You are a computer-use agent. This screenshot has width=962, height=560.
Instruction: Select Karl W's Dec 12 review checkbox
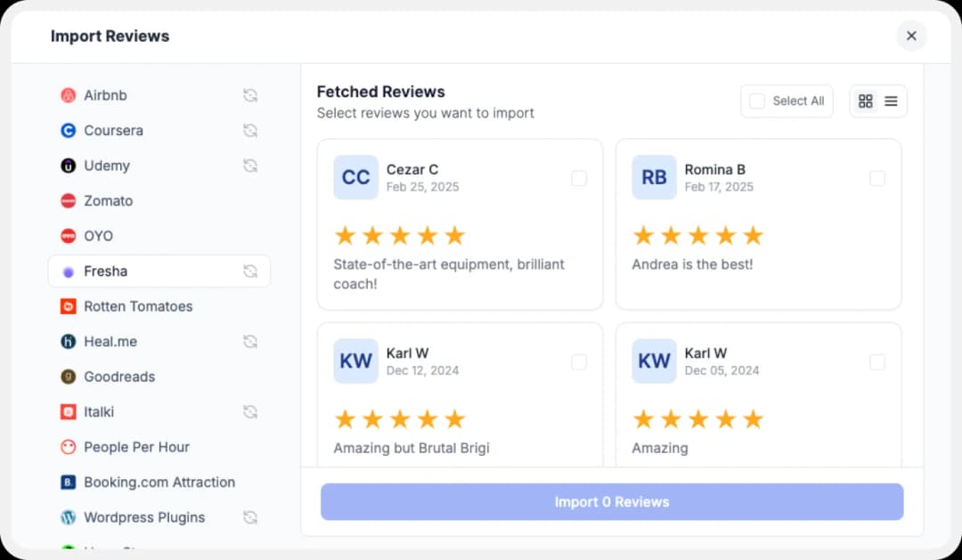[x=579, y=362]
